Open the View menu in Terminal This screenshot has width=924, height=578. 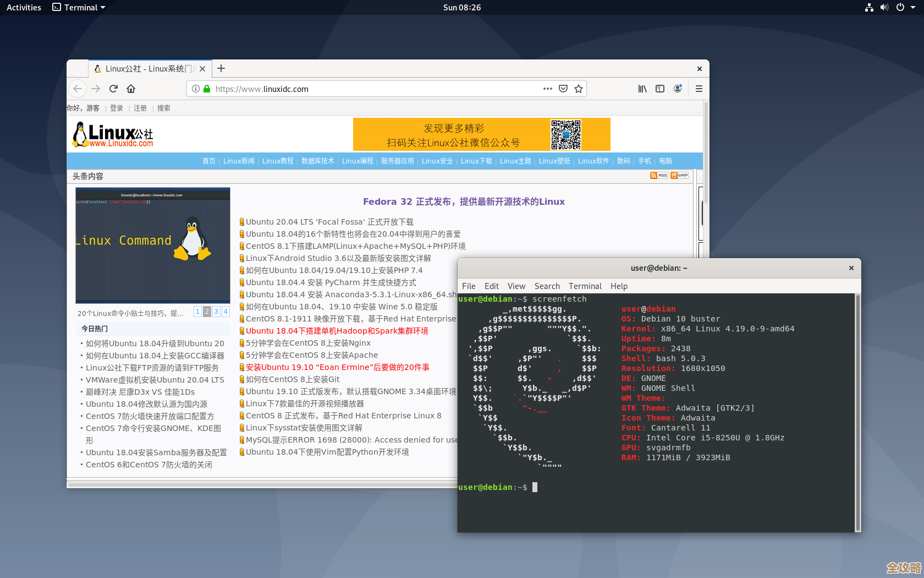pos(516,286)
